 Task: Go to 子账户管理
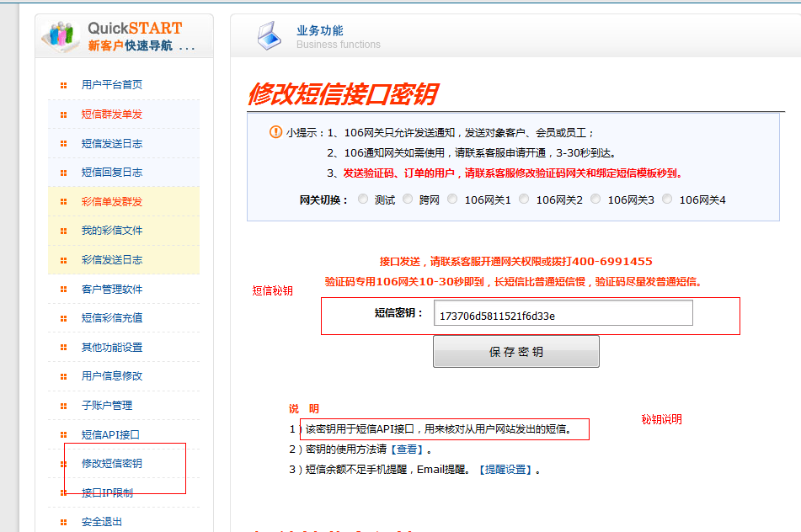[107, 406]
